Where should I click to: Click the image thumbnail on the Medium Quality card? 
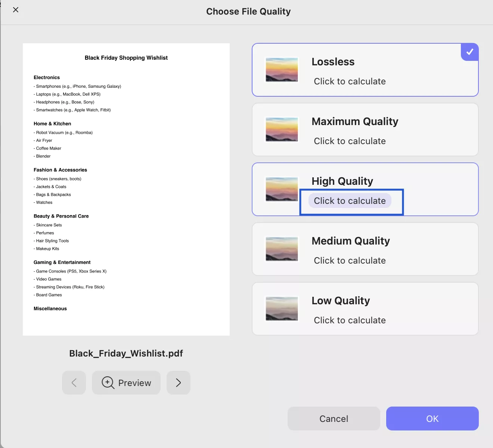pyautogui.click(x=282, y=249)
